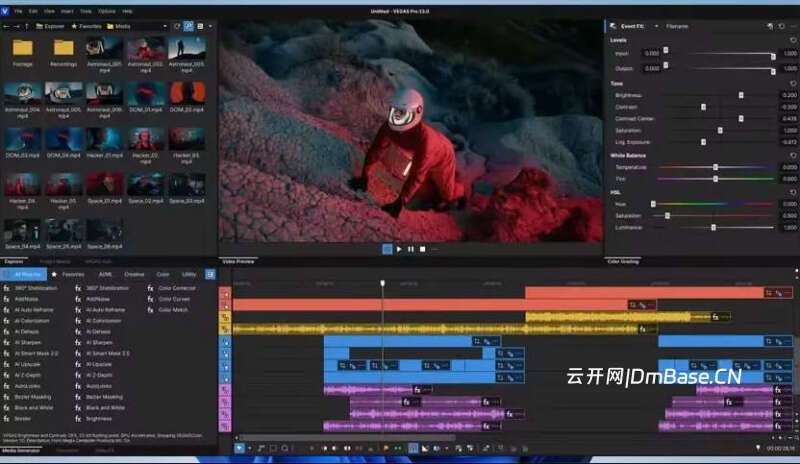Select the top blue video track header

pyautogui.click(x=225, y=342)
